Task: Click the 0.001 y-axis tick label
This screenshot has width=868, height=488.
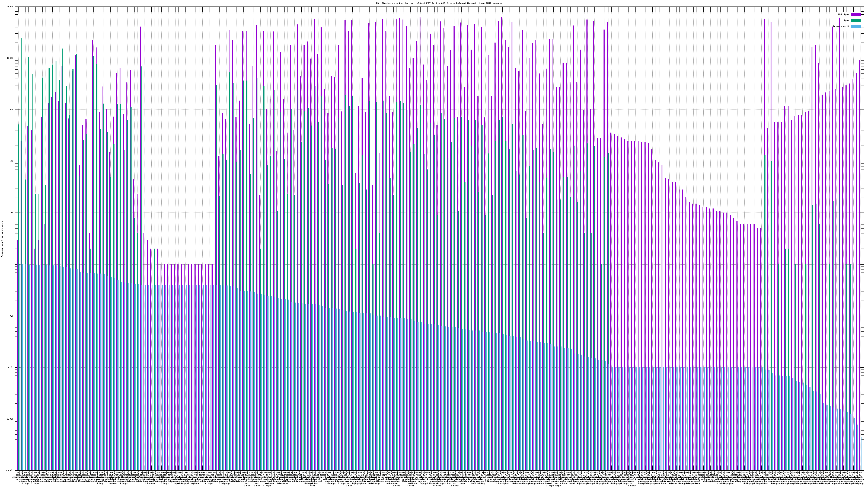Action: 11,419
